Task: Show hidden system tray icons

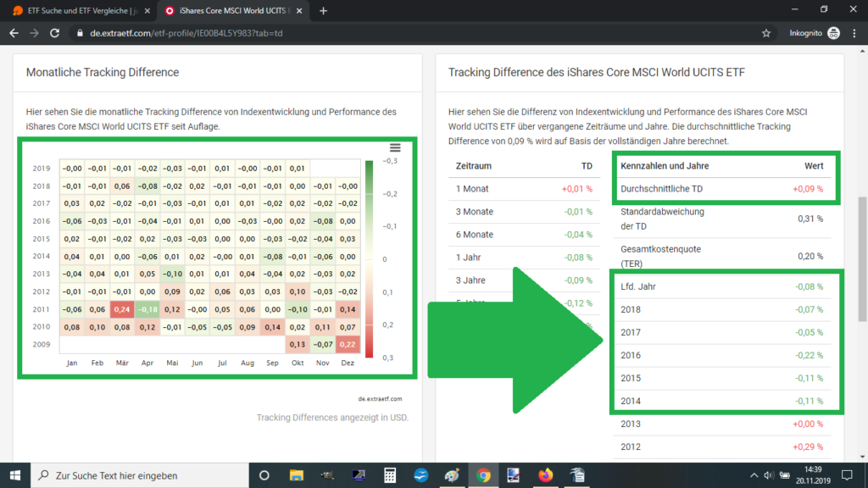Action: (754, 475)
